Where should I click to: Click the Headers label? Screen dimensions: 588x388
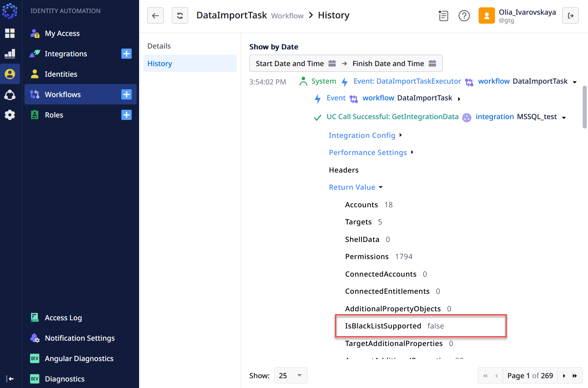click(344, 170)
